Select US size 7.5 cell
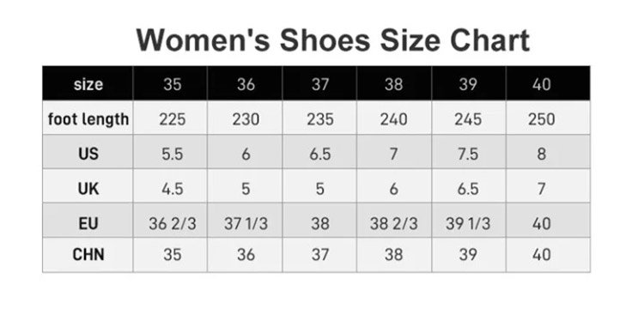 (x=469, y=152)
